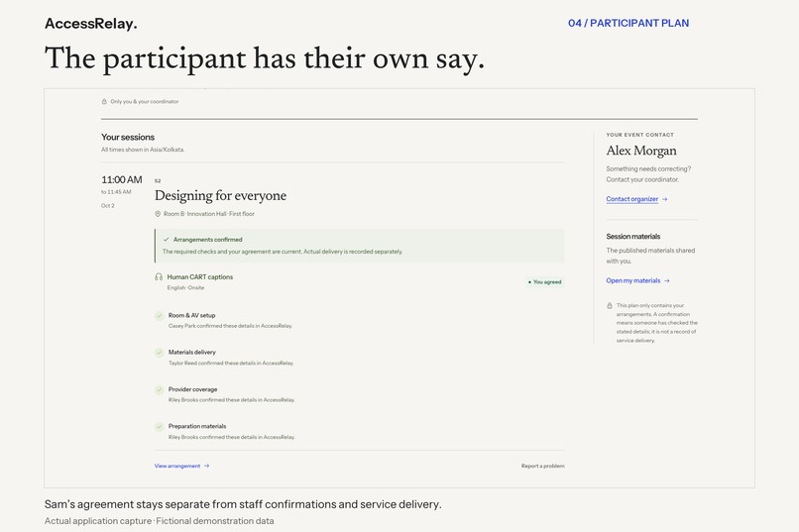Click the 'Oct 2' date text
The height and width of the screenshot is (532, 799).
click(107, 206)
